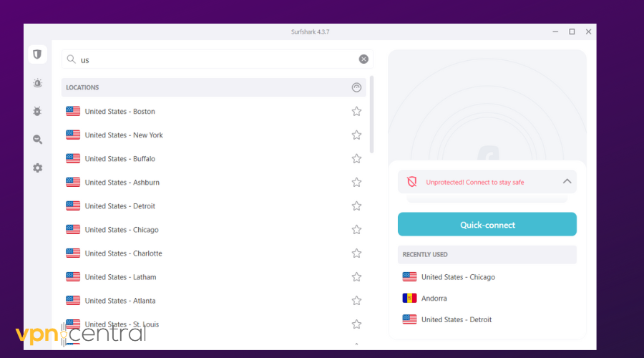
Task: Click the speed-test icon in Locations header
Action: point(356,87)
